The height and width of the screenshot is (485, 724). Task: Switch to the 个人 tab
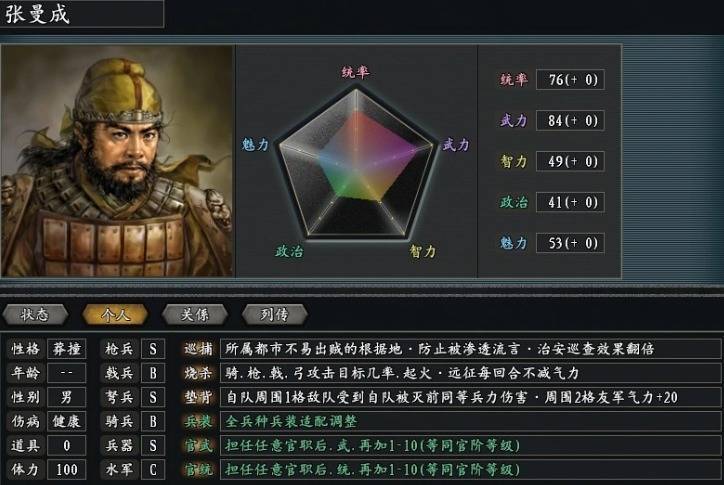(x=116, y=313)
